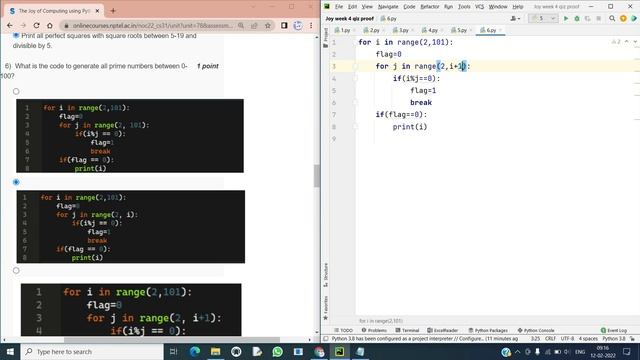Viewport: 640px width, 360px height.
Task: Click the zoom magnifier icon in address bar
Action: click(x=241, y=25)
